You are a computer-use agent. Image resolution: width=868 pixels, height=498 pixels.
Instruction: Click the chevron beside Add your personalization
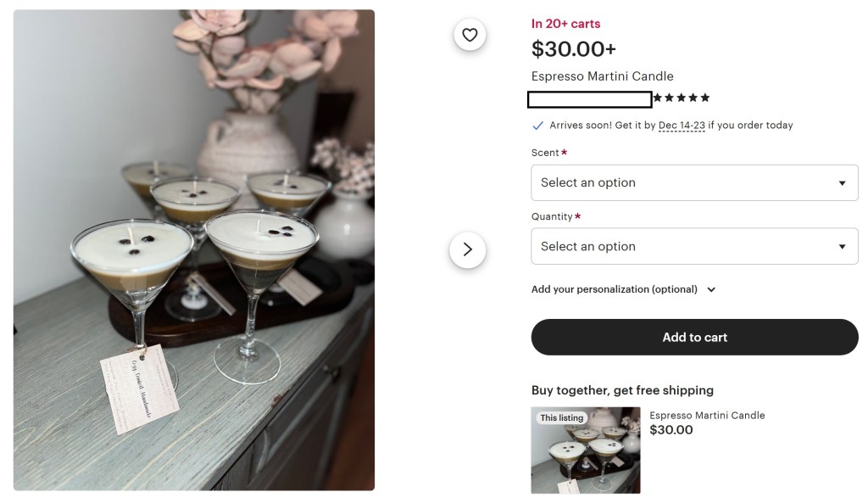(711, 289)
